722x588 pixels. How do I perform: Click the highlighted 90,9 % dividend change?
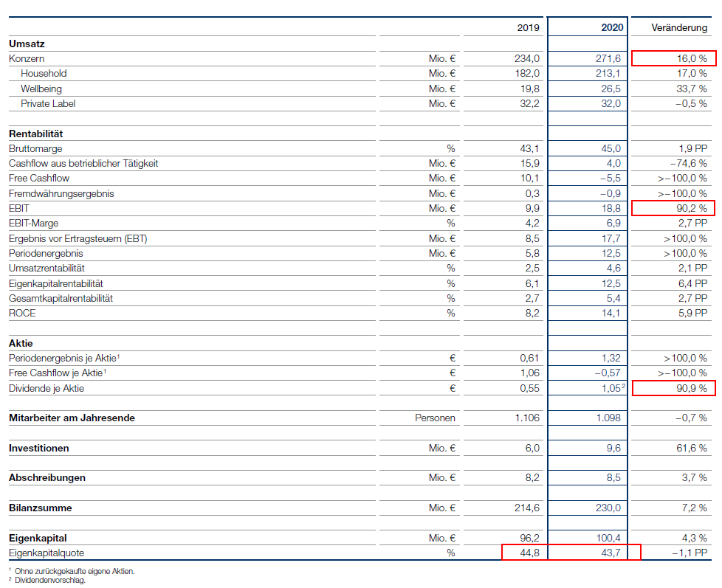(x=692, y=389)
